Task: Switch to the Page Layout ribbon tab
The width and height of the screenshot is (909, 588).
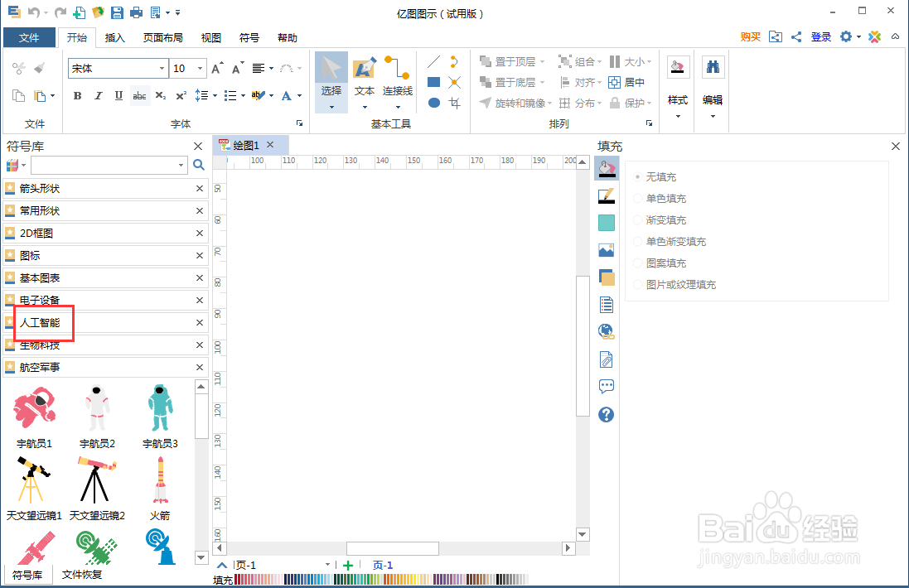Action: click(x=163, y=37)
